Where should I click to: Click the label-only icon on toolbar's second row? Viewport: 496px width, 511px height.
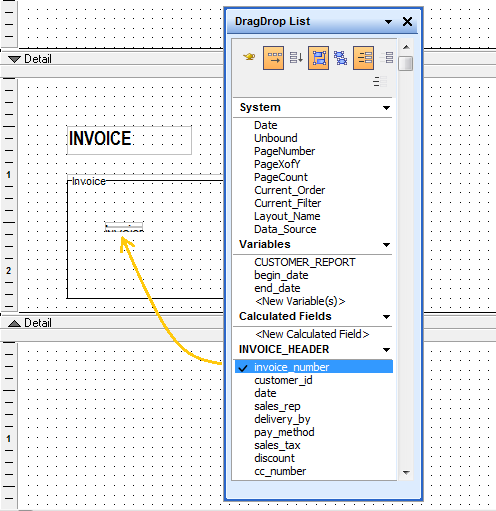(x=380, y=81)
